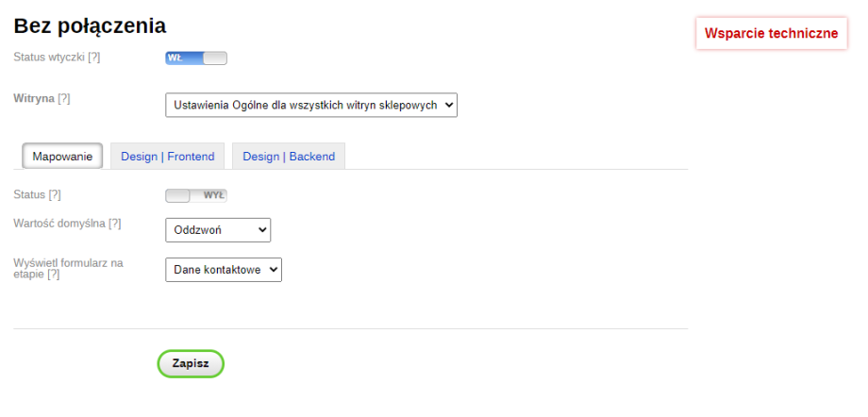Image resolution: width=868 pixels, height=417 pixels.
Task: Disable the Status wtyczki toggle
Action: point(196,58)
